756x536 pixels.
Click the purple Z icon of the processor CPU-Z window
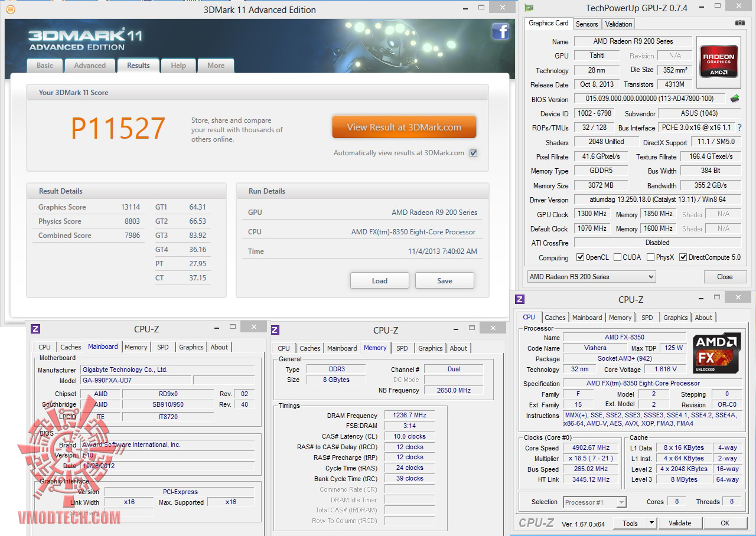pos(520,299)
